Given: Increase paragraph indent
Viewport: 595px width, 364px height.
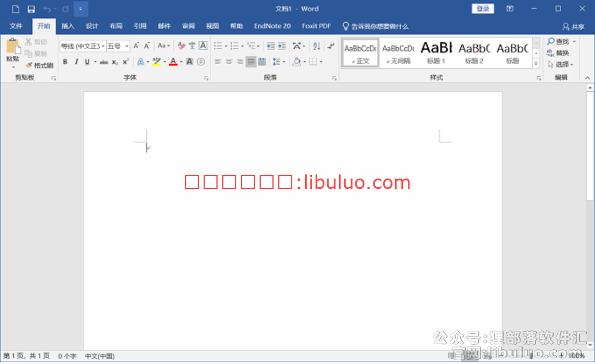Looking at the screenshot, I should coord(282,46).
